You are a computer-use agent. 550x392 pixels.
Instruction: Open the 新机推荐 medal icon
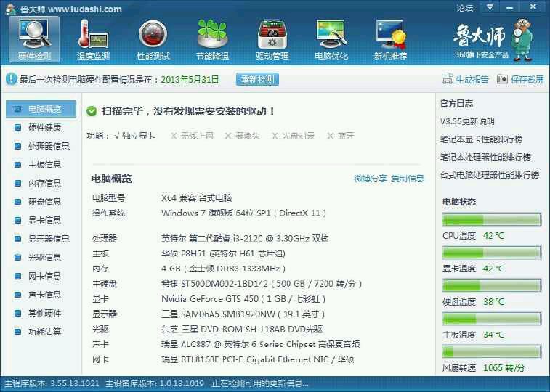[390, 39]
